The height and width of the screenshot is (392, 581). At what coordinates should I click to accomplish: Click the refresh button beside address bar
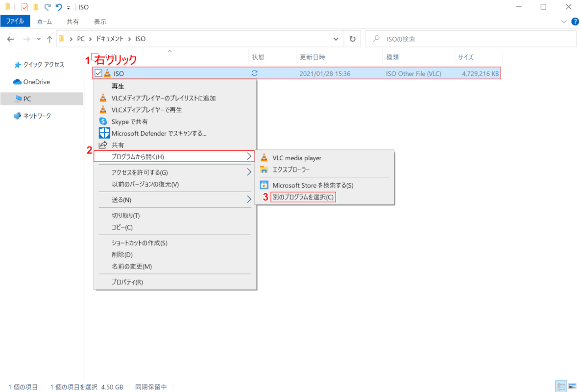pos(352,39)
